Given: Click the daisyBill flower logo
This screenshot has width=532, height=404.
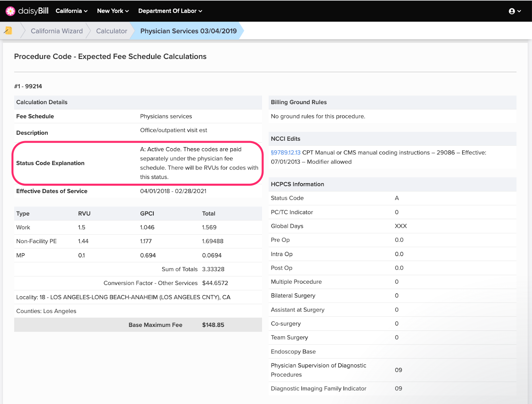Looking at the screenshot, I should 10,11.
